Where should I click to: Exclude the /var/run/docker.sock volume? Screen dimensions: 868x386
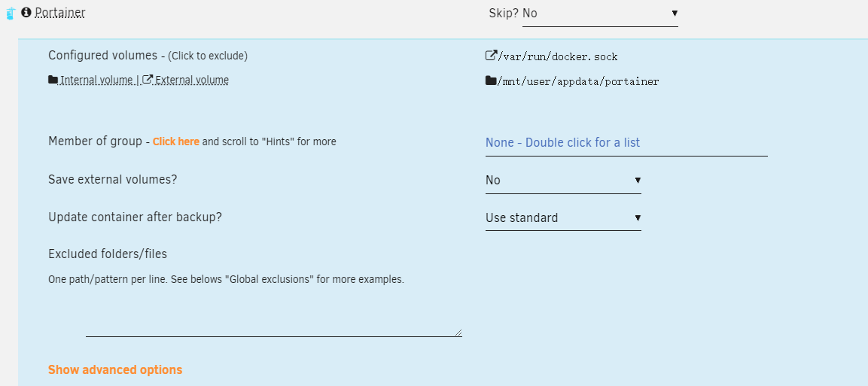pyautogui.click(x=557, y=56)
